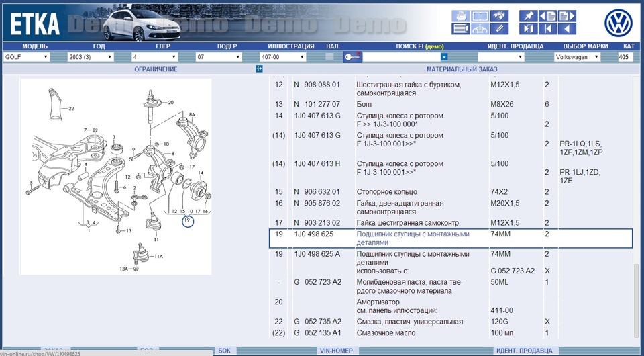Click value 74X2 in the remark column
The image size is (644, 356).
500,192
